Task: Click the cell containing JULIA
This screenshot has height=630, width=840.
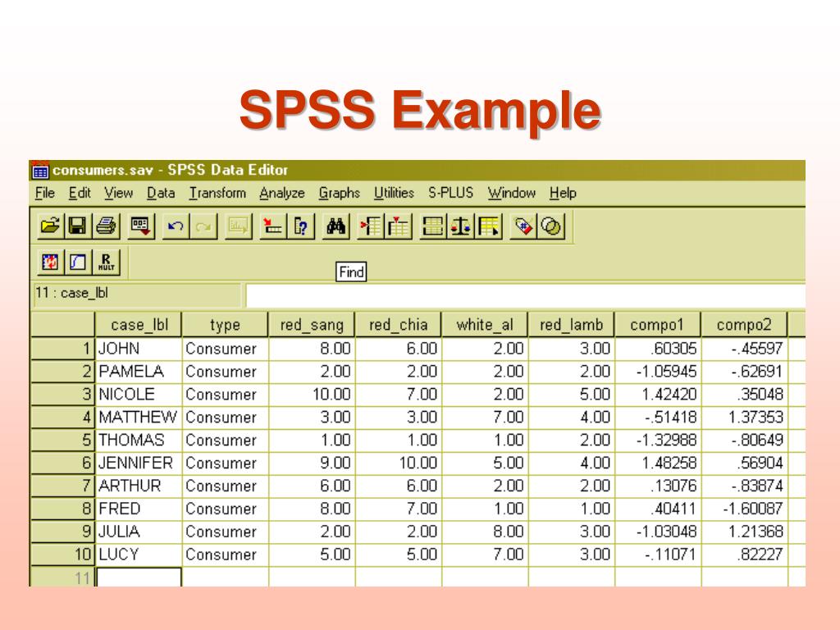Action: click(139, 531)
